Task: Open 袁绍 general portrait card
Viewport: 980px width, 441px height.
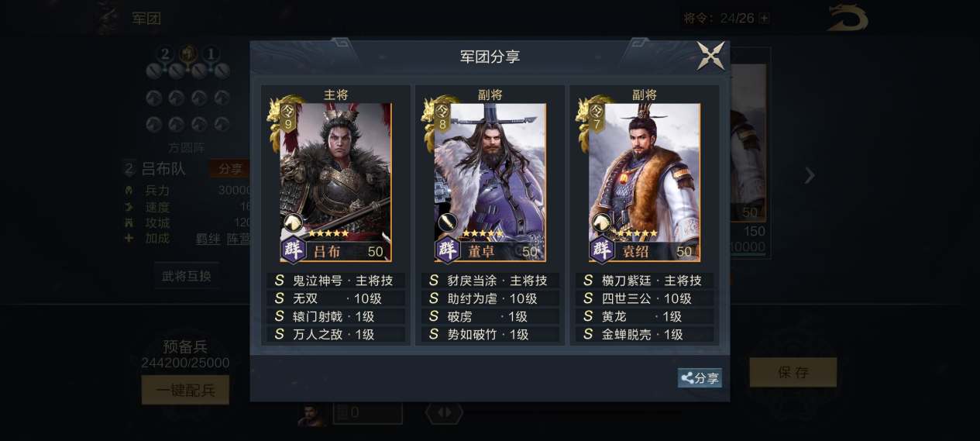Action: 644,182
